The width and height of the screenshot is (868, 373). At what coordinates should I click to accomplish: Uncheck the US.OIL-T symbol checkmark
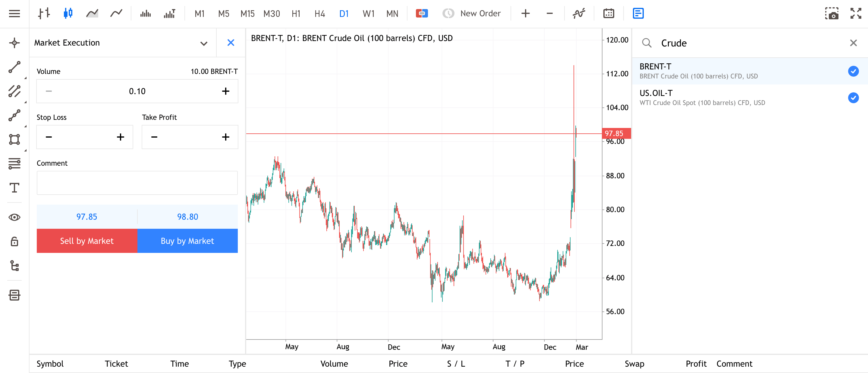click(853, 98)
